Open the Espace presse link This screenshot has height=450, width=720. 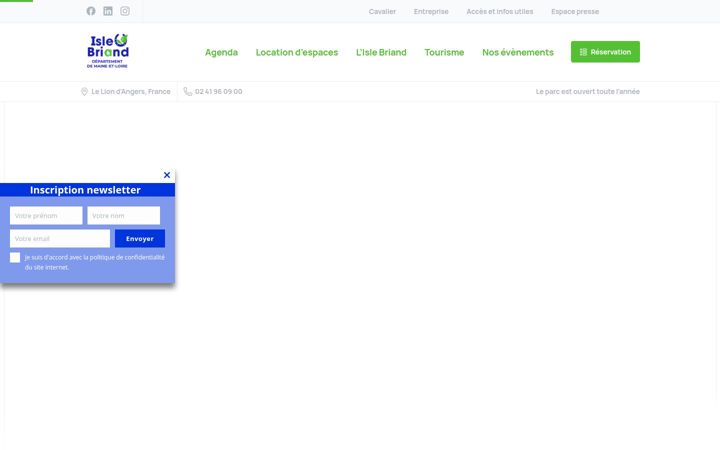pos(575,11)
